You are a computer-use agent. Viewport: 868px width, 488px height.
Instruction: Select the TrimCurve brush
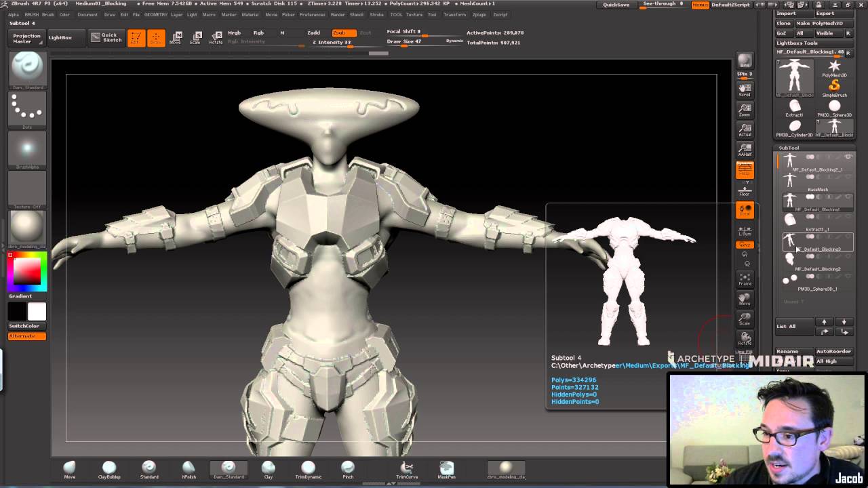[407, 469]
